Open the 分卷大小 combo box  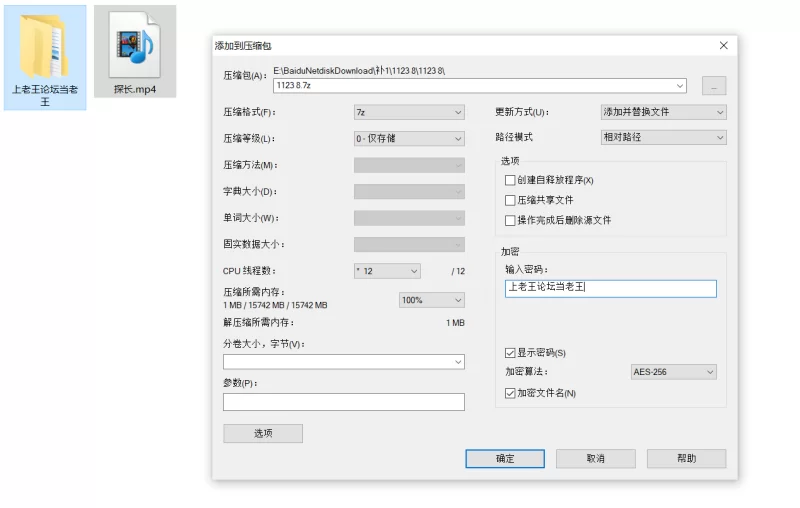[x=343, y=362]
